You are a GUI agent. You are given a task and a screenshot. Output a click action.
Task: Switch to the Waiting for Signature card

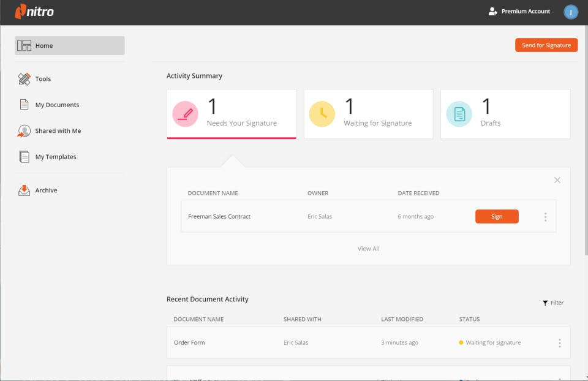point(368,113)
